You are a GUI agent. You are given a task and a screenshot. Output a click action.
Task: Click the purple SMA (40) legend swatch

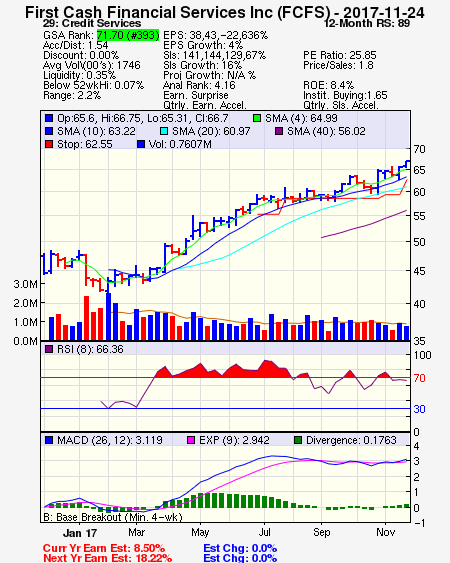(279, 131)
